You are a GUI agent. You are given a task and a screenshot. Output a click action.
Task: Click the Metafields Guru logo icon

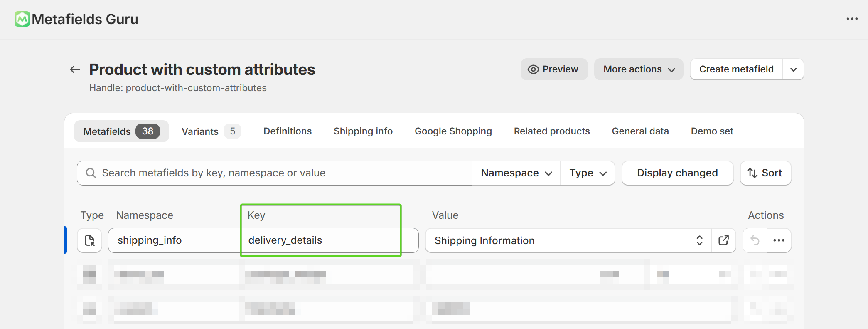pyautogui.click(x=22, y=19)
